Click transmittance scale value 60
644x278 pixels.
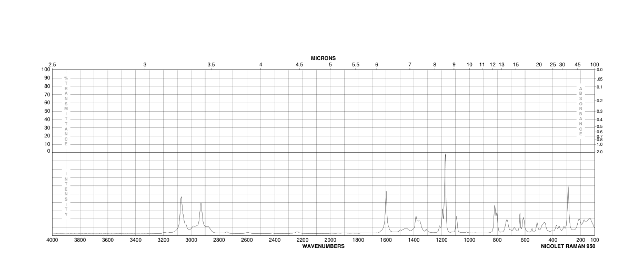click(x=47, y=103)
